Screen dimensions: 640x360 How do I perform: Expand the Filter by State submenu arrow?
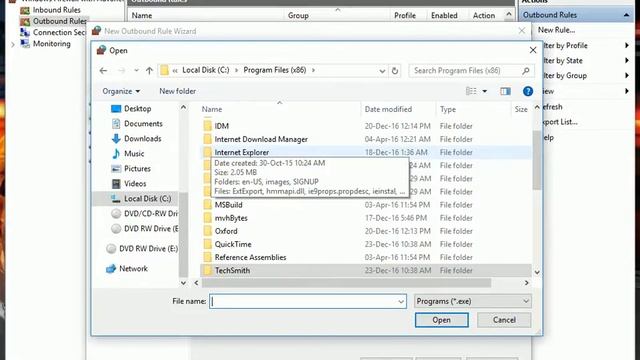click(627, 60)
